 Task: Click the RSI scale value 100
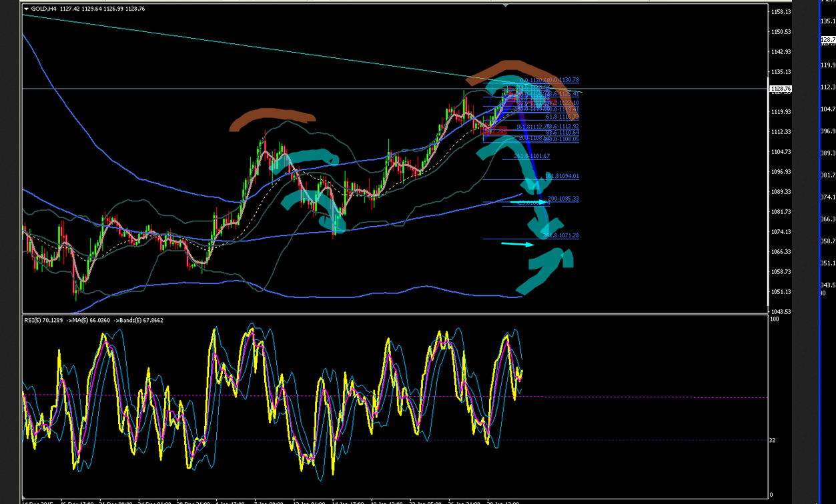point(775,320)
